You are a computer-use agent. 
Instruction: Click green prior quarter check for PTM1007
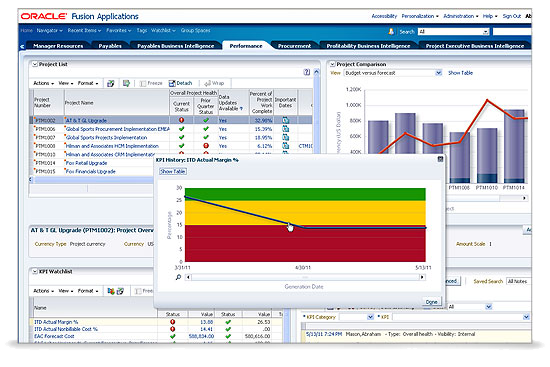tap(206, 137)
